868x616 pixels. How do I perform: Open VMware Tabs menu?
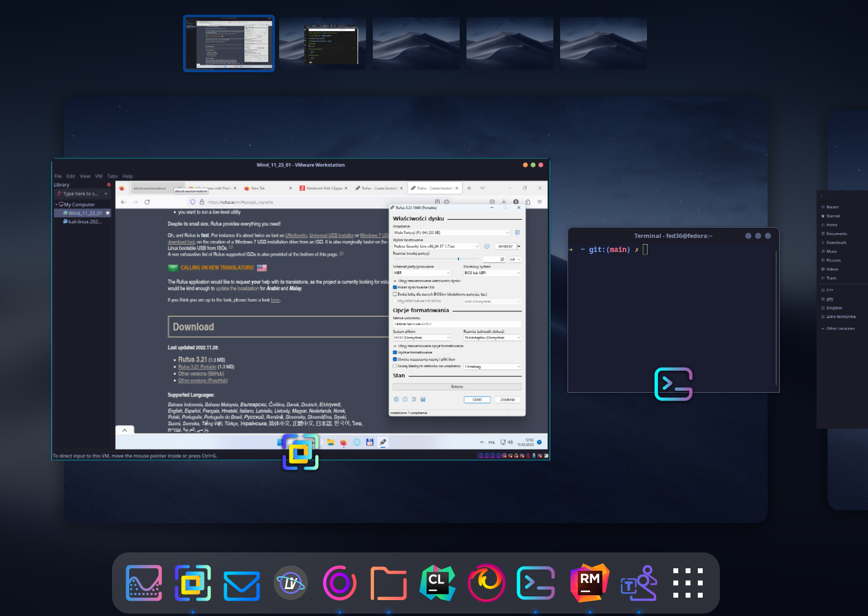coord(113,176)
